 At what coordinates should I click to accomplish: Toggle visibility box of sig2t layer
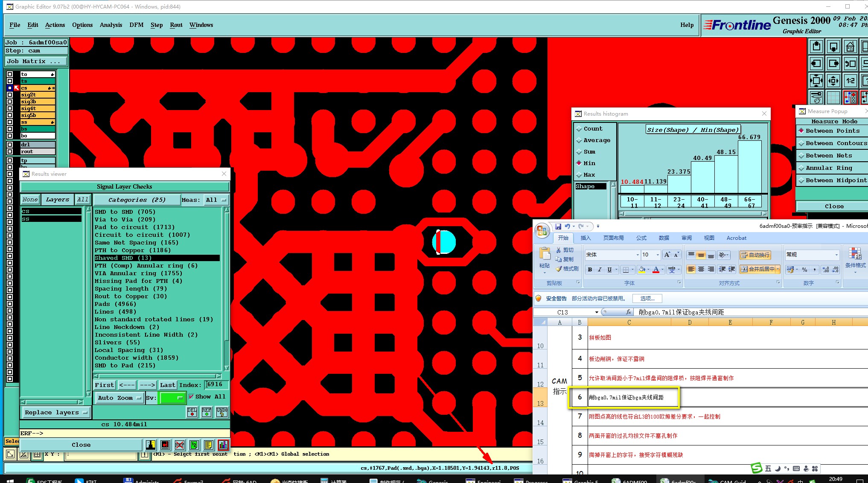(10, 95)
